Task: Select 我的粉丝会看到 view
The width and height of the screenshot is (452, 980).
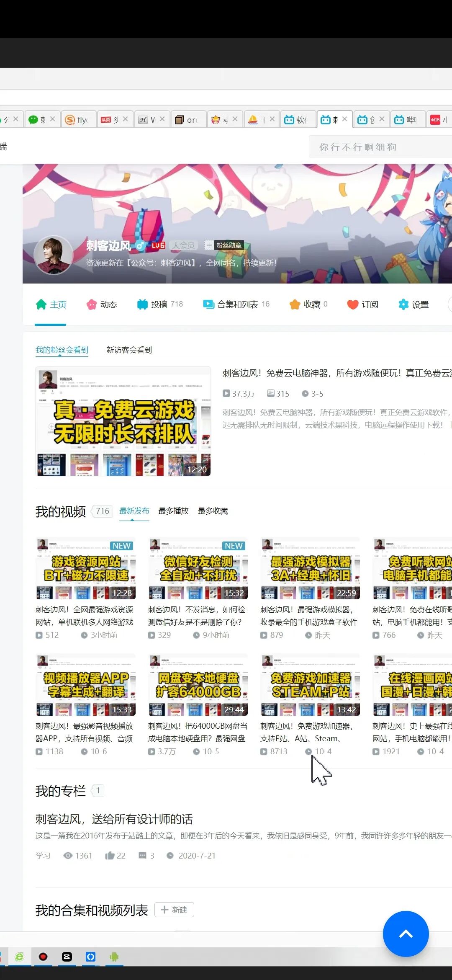Action: tap(62, 350)
